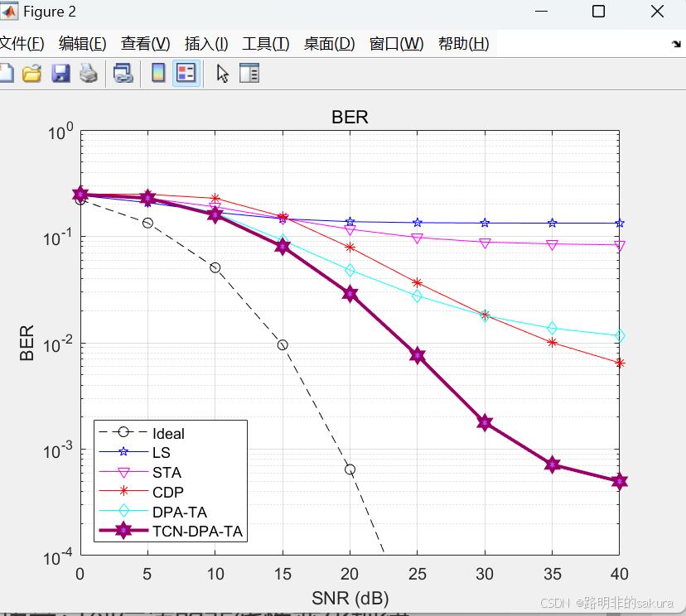Click the TCN-DPA-TA marker at SNR 30

pyautogui.click(x=485, y=423)
